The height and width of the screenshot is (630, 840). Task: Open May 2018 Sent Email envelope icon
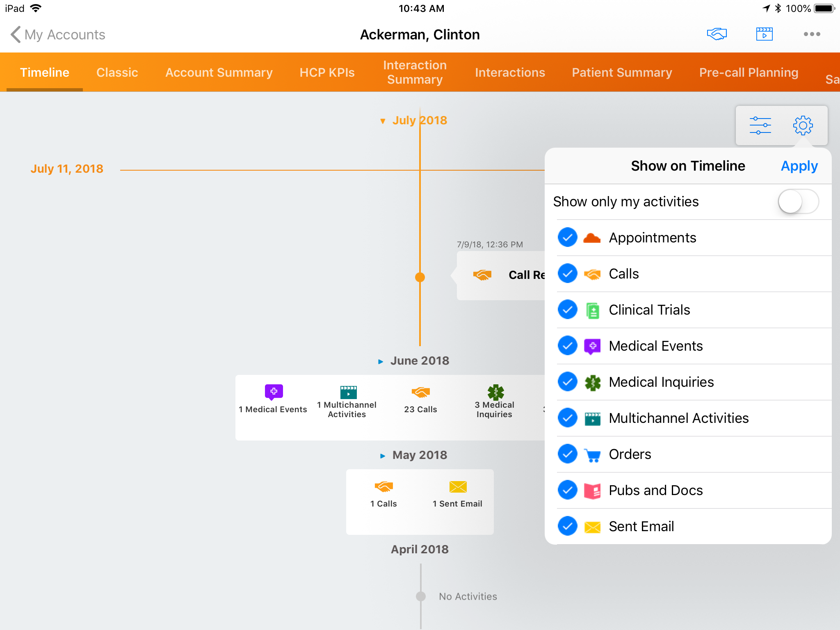pyautogui.click(x=458, y=487)
